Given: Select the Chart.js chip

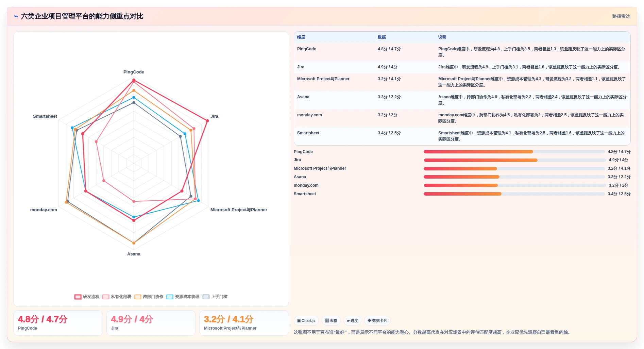Looking at the screenshot, I should (306, 321).
